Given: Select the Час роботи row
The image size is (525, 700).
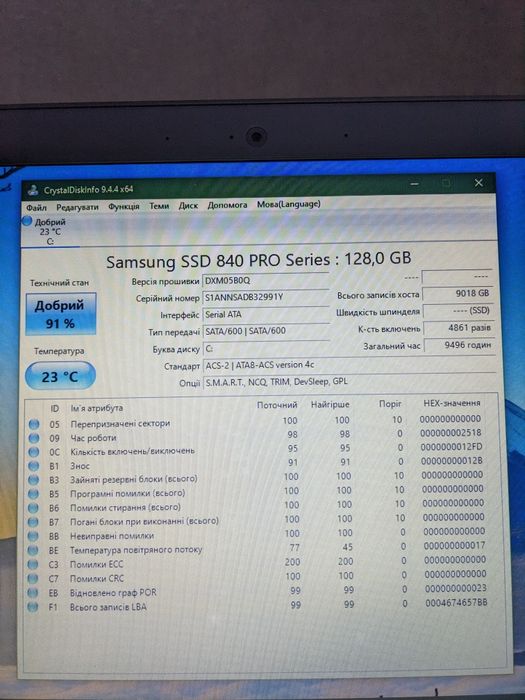Looking at the screenshot, I should click(x=261, y=436).
